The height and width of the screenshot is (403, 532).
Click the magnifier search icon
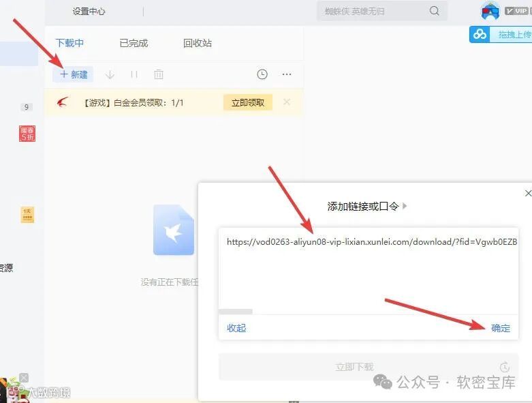[x=435, y=11]
